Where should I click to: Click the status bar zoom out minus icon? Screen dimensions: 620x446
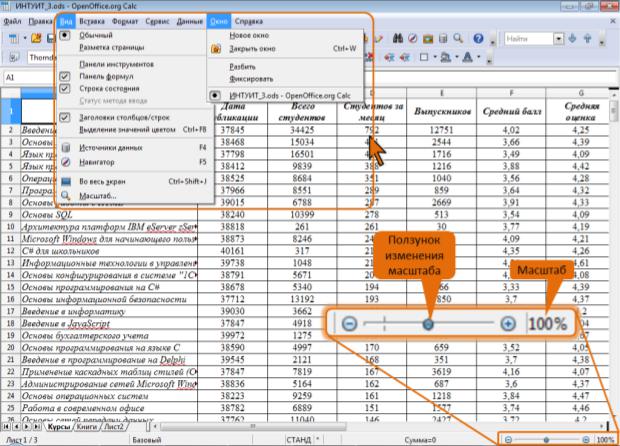click(508, 440)
